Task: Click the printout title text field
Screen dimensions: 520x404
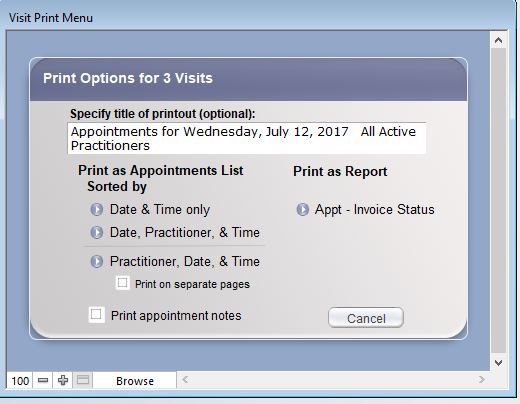Action: point(247,138)
